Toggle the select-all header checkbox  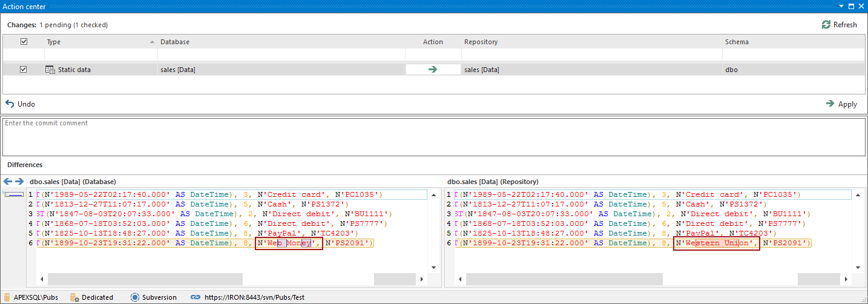coord(24,42)
